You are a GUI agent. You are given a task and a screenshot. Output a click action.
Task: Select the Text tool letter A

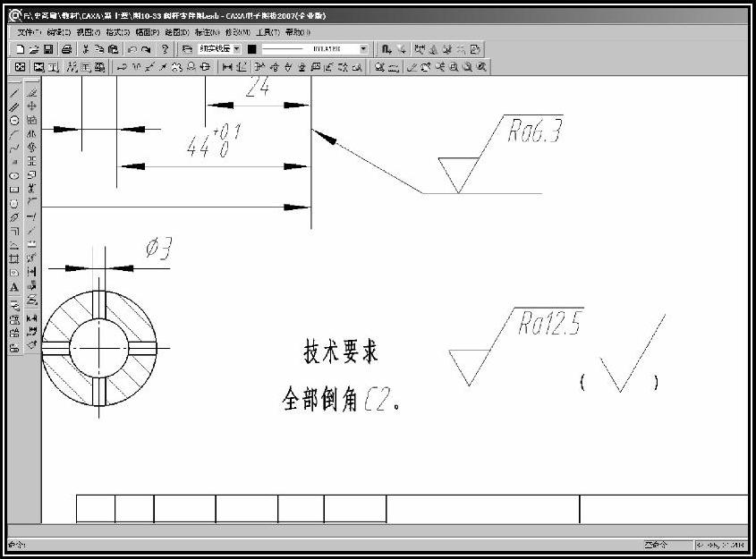14,287
